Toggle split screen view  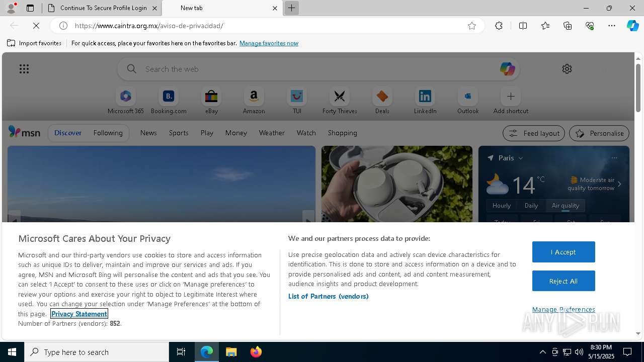pos(523,26)
